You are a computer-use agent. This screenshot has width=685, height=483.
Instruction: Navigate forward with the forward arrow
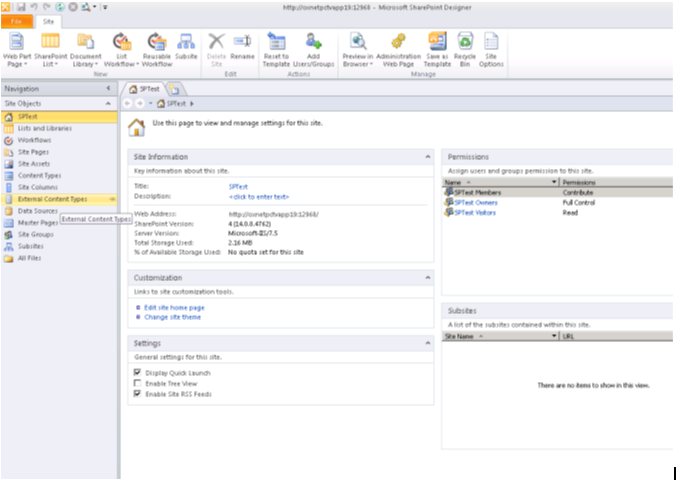tap(140, 104)
